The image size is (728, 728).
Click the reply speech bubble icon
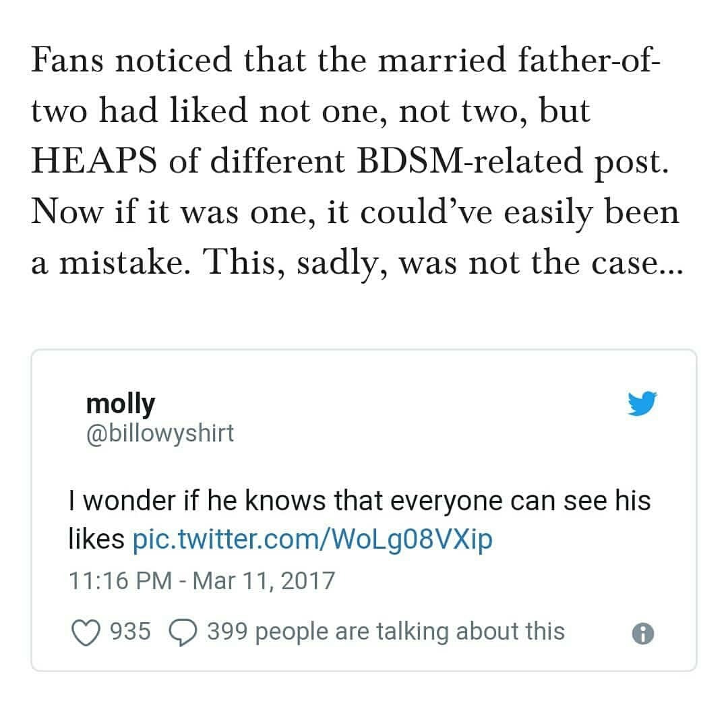tap(181, 632)
